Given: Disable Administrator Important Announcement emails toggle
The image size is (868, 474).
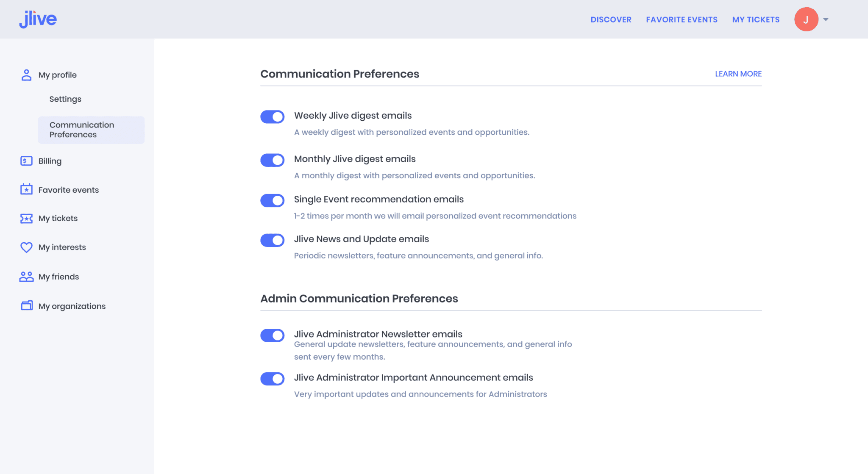Looking at the screenshot, I should 272,379.
